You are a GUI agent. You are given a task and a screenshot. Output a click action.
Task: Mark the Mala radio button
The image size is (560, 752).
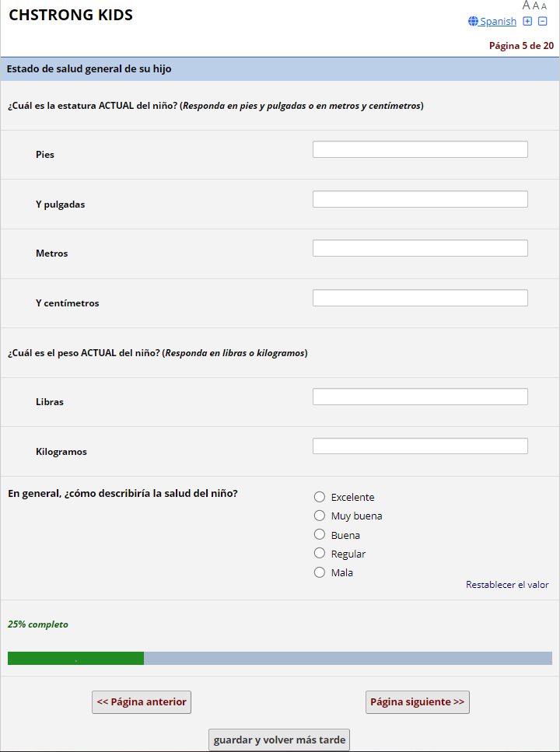[x=319, y=572]
